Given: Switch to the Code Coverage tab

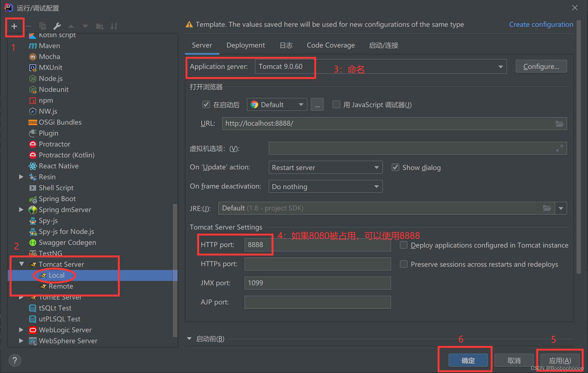Looking at the screenshot, I should pyautogui.click(x=331, y=45).
